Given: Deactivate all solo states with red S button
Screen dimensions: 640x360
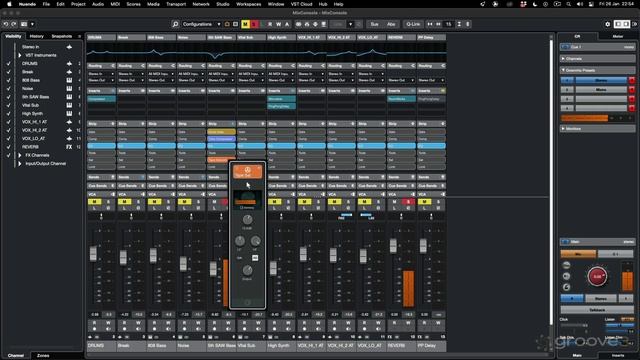Looking at the screenshot, I should pos(254,24).
